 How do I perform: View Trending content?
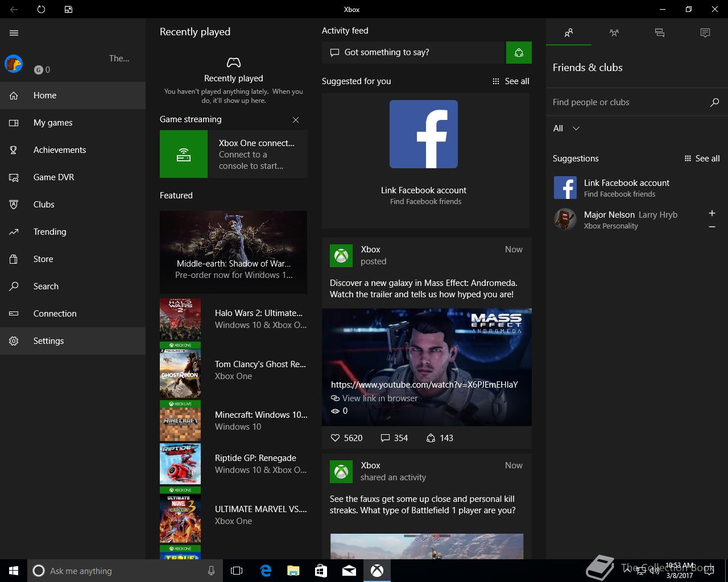pyautogui.click(x=73, y=232)
